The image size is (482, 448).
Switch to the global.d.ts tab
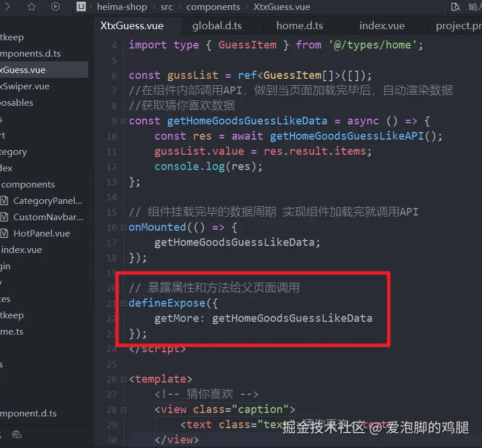[217, 26]
